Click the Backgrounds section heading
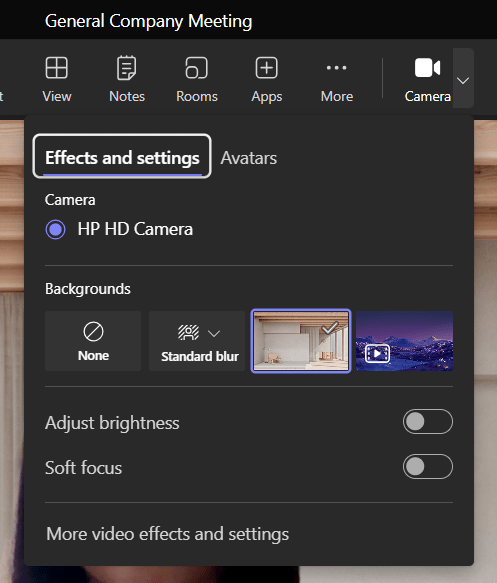 click(x=88, y=289)
